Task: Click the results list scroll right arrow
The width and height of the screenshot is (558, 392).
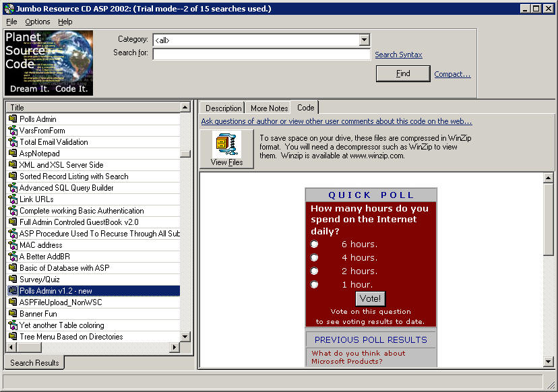Action: (x=175, y=346)
